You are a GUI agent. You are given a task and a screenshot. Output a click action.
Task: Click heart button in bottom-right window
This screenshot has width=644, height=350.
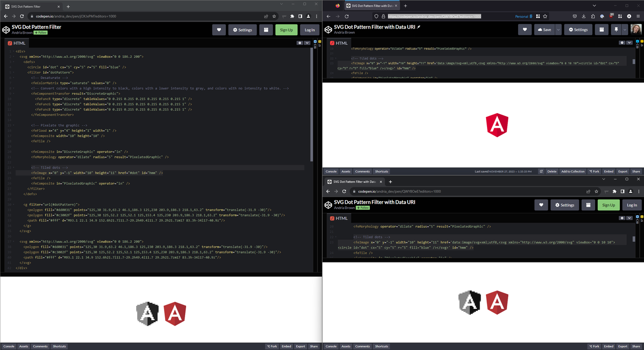coord(541,205)
